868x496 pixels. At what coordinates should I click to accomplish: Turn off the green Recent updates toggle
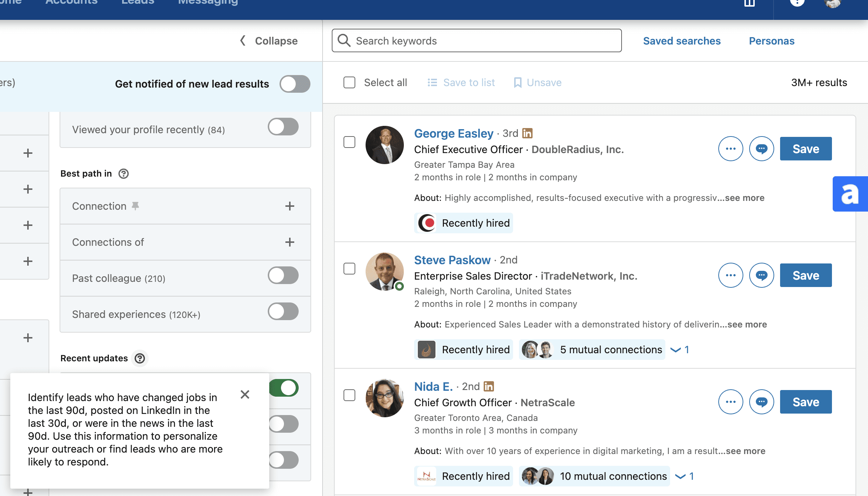click(284, 388)
